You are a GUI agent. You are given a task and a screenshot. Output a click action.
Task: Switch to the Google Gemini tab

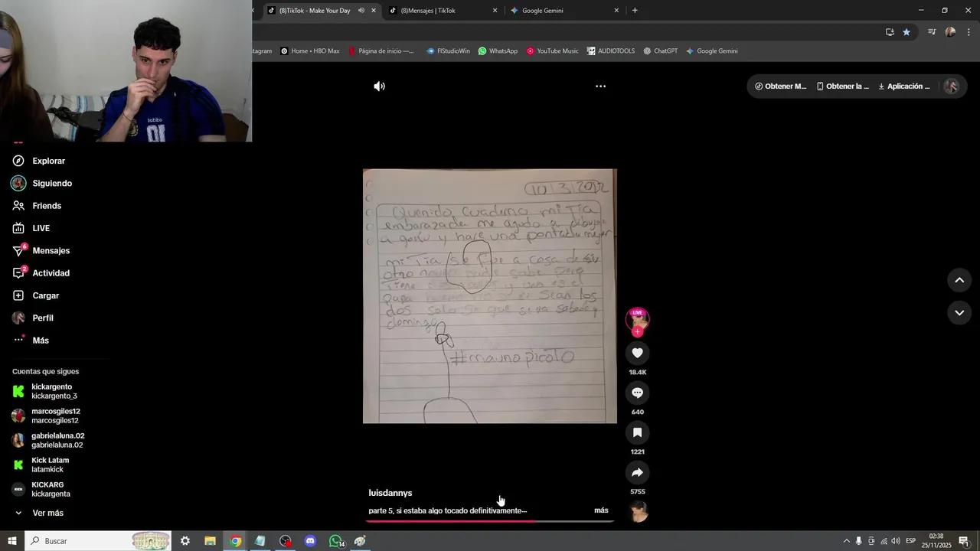coord(564,11)
